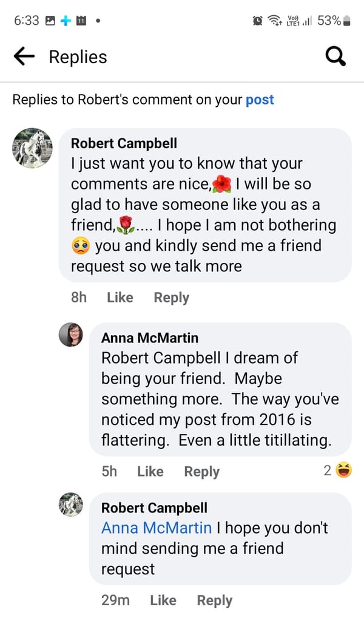364x618 pixels.
Task: Tap the battery icon in status bar
Action: tap(347, 21)
